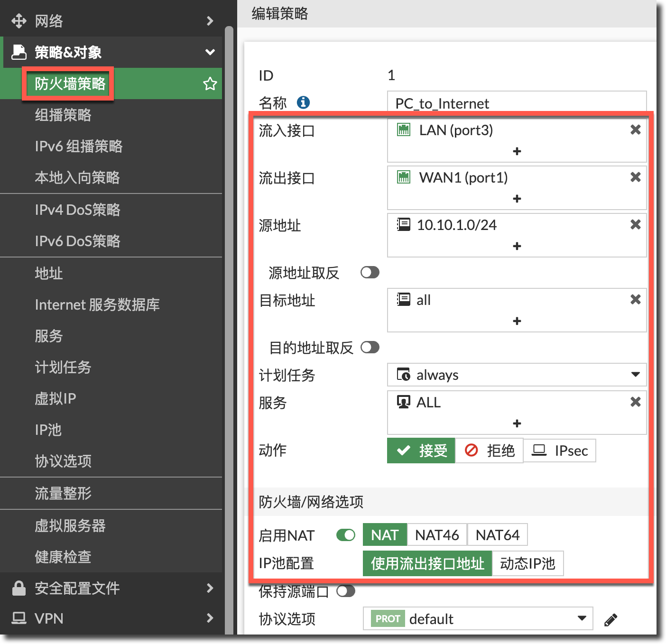Screen dimensions: 666x644
Task: Turn on the 保持源端口 toggle
Action: click(345, 591)
